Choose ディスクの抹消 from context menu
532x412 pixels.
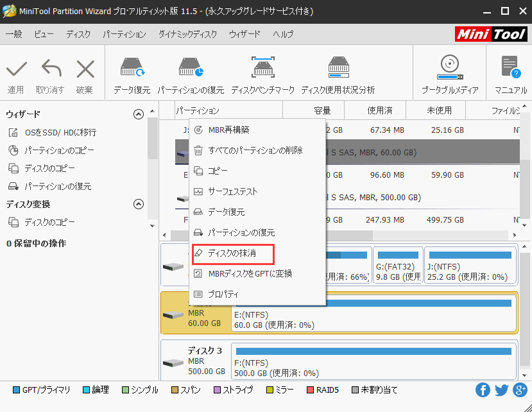pos(234,254)
